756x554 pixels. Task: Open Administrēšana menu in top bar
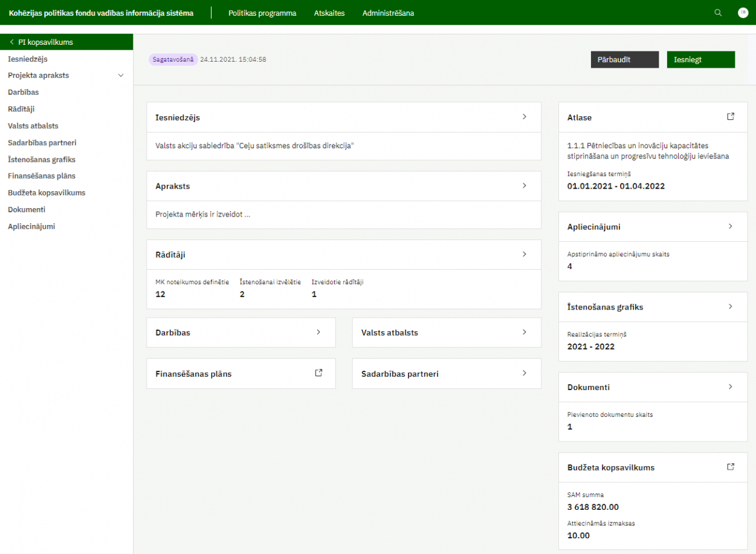388,13
